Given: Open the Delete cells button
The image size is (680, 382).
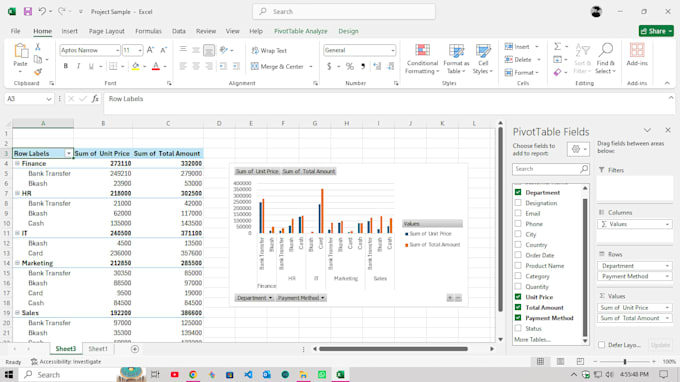Looking at the screenshot, I should [x=523, y=59].
